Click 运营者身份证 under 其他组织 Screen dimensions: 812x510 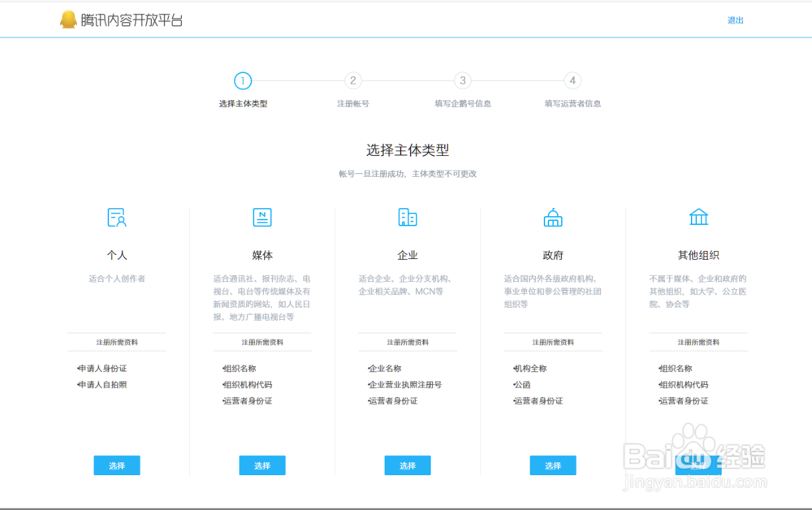(x=684, y=400)
